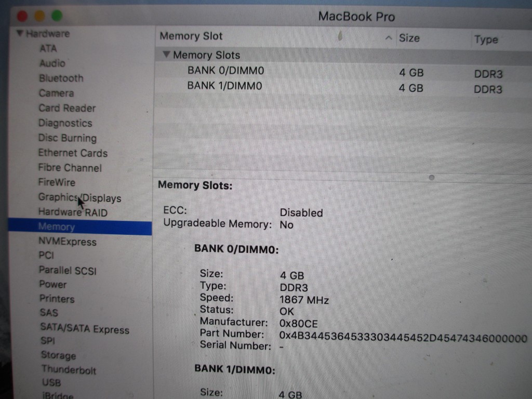
Task: Zoom the window with green button
Action: point(57,16)
